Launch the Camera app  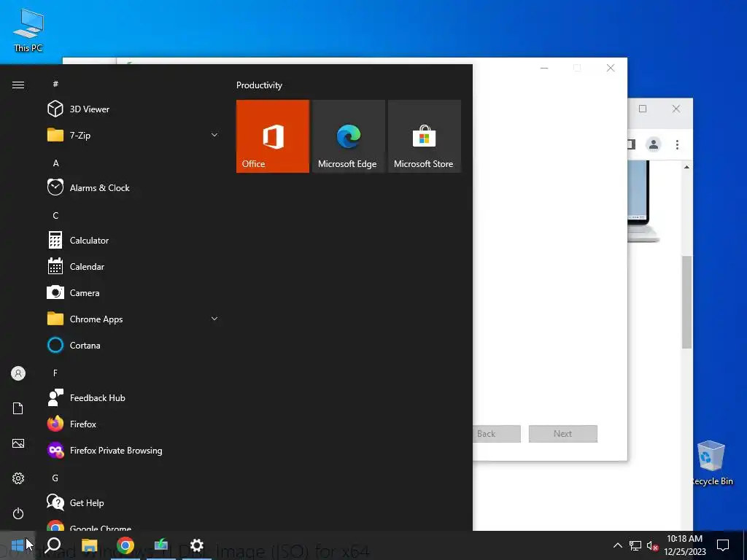[x=133, y=293]
